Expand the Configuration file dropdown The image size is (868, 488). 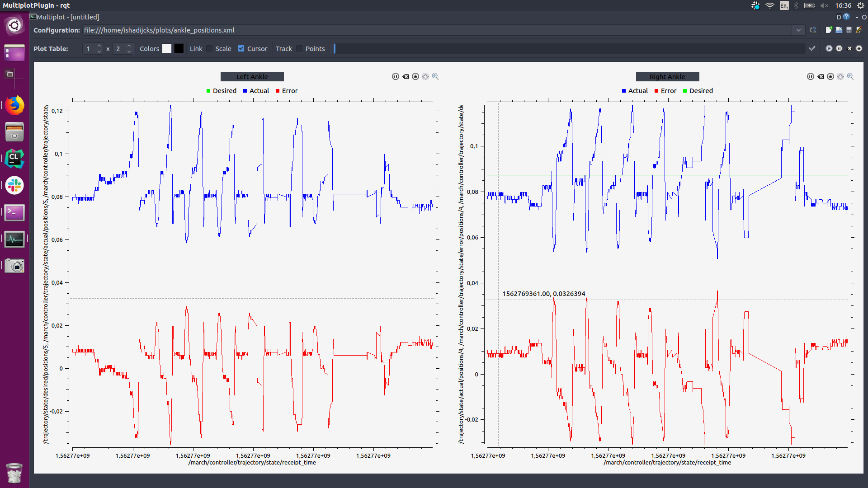[x=798, y=30]
